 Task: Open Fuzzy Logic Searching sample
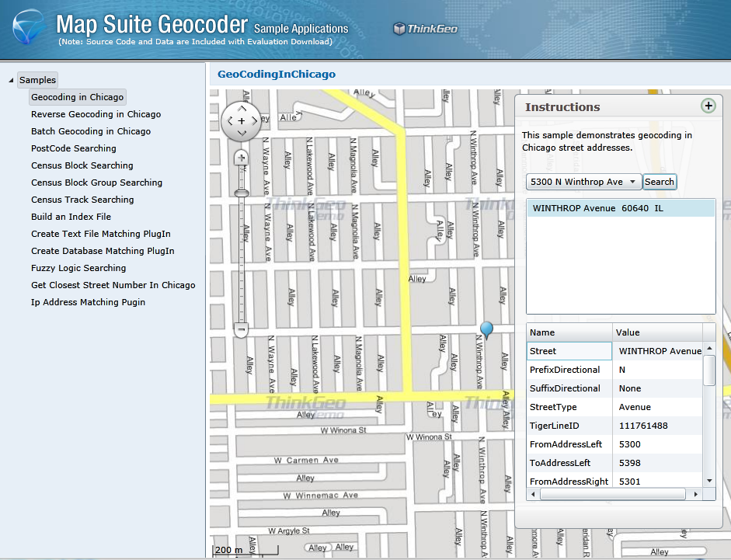click(x=78, y=268)
